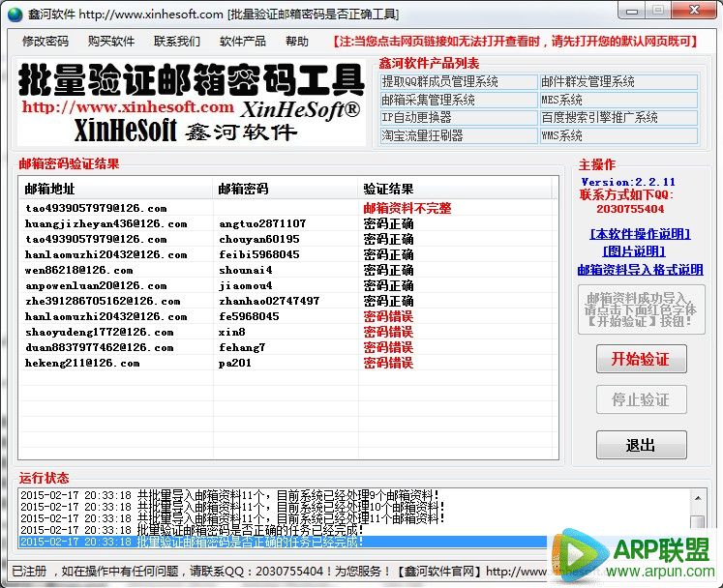The width and height of the screenshot is (723, 588).
Task: Open the 软件产品 menu
Action: 243,42
